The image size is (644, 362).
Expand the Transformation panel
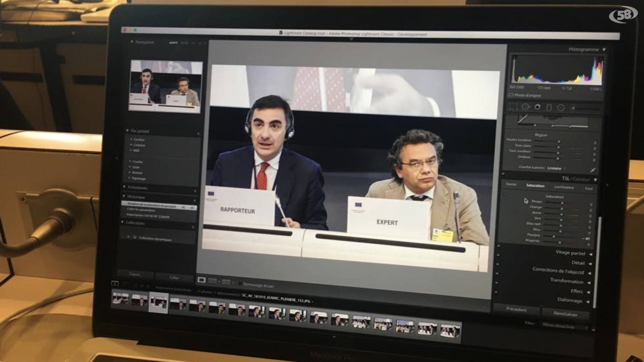point(588,283)
